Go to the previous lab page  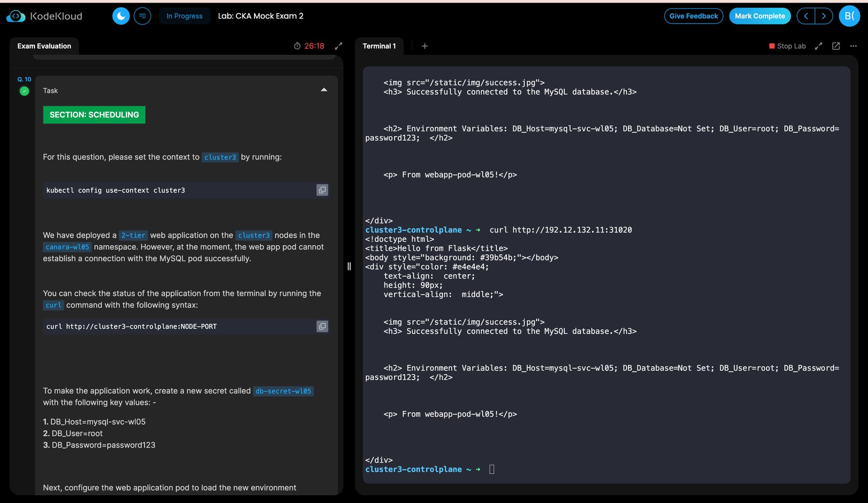pyautogui.click(x=806, y=16)
